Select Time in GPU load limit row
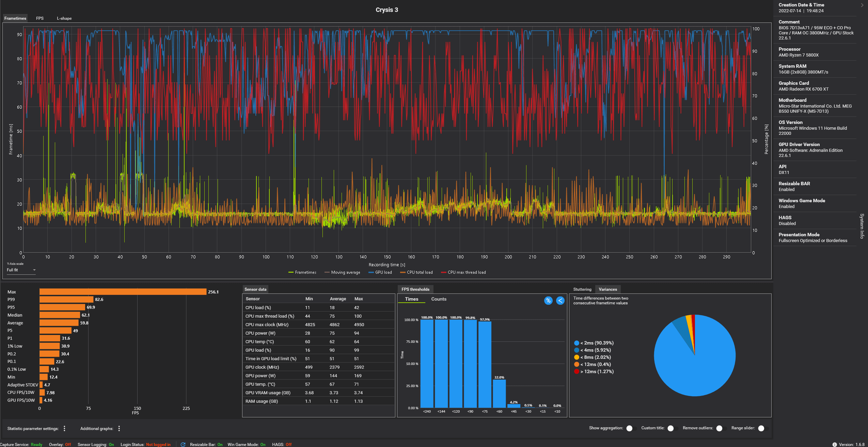The width and height of the screenshot is (868, 447). 319,358
